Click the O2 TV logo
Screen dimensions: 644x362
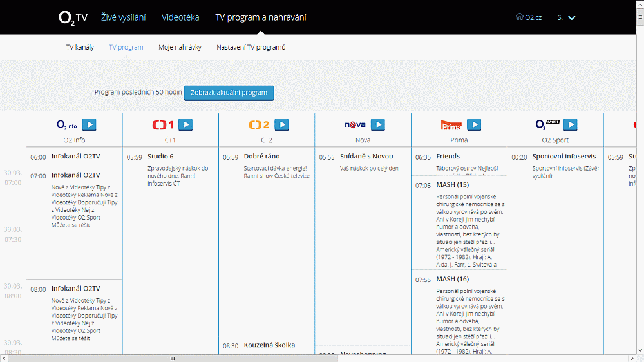73,18
